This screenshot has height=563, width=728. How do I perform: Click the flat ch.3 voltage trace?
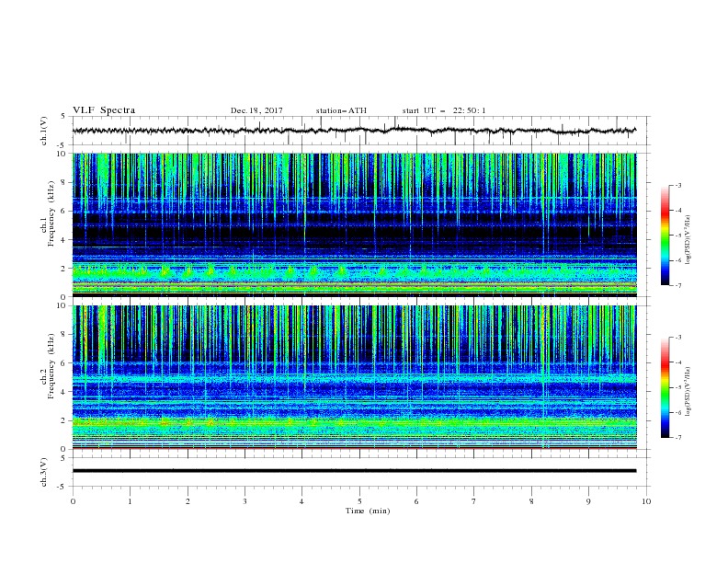tap(355, 471)
